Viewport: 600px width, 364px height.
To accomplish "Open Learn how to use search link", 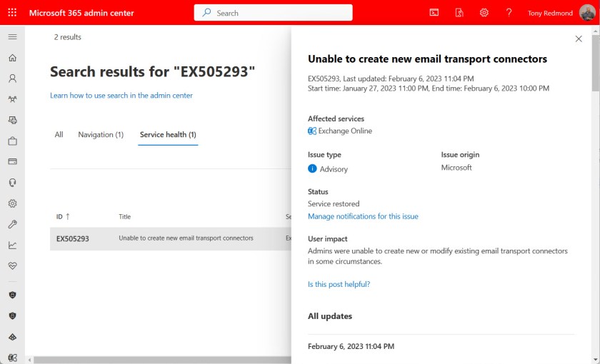I will tap(121, 95).
